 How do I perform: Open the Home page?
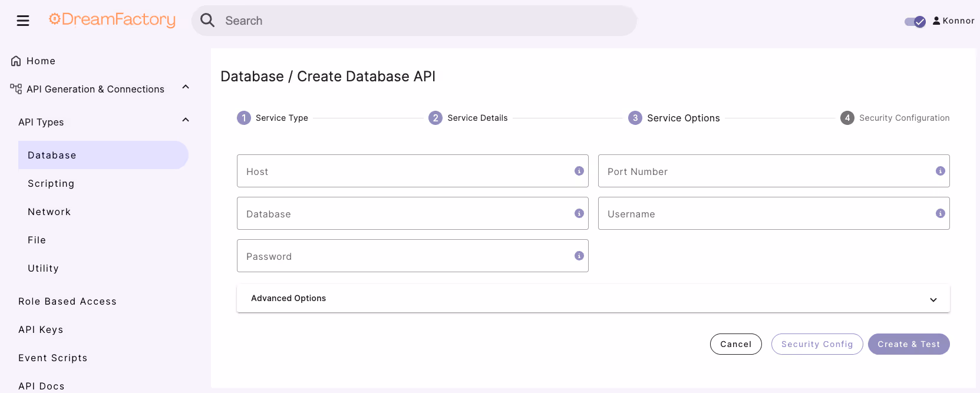tap(41, 61)
